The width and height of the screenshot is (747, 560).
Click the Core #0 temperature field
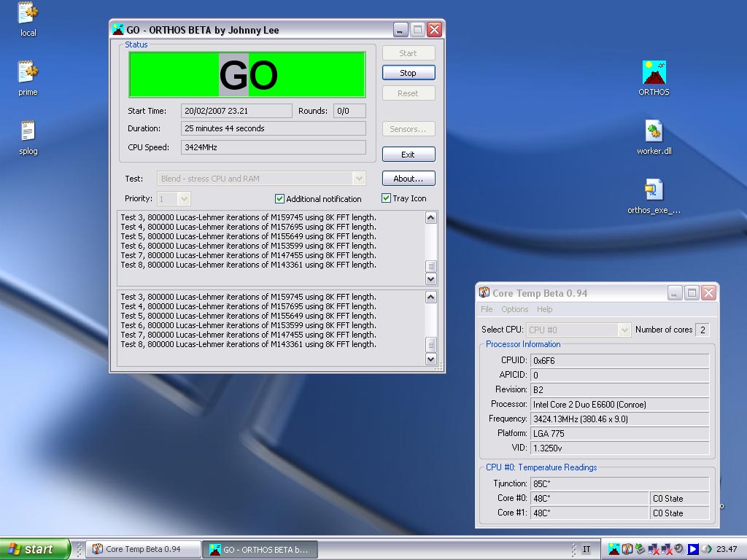589,498
